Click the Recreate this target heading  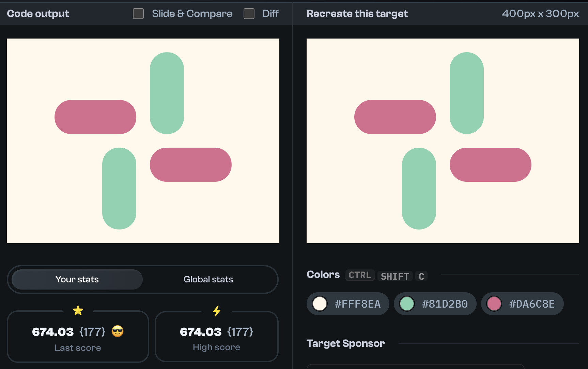357,14
